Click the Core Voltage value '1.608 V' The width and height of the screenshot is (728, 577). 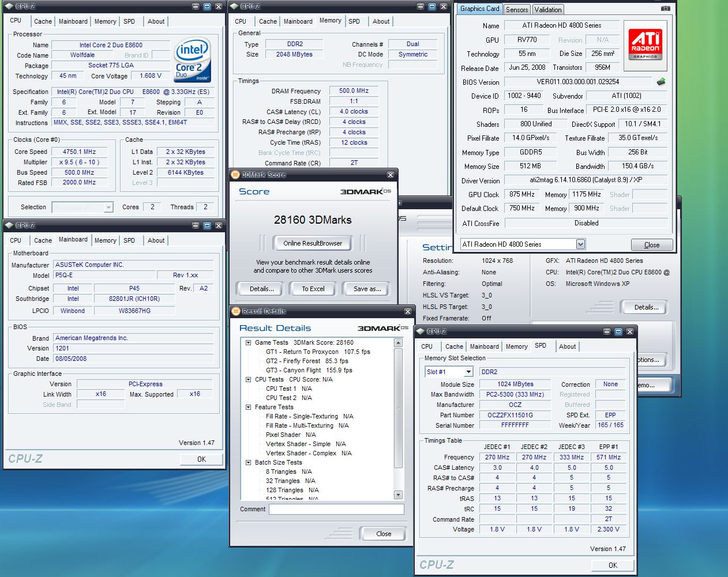(x=151, y=76)
